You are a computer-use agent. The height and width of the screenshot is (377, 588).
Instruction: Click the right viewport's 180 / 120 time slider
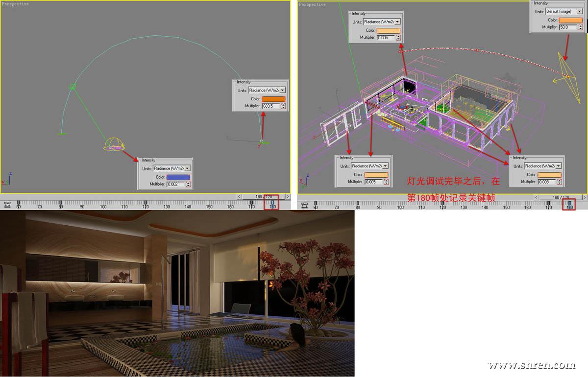[561, 197]
